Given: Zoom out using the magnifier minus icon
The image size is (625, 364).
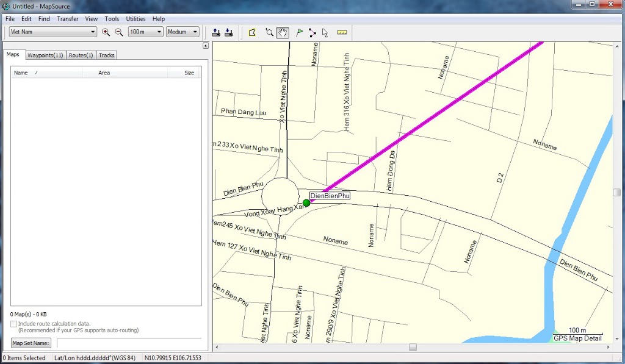Looking at the screenshot, I should tap(119, 32).
